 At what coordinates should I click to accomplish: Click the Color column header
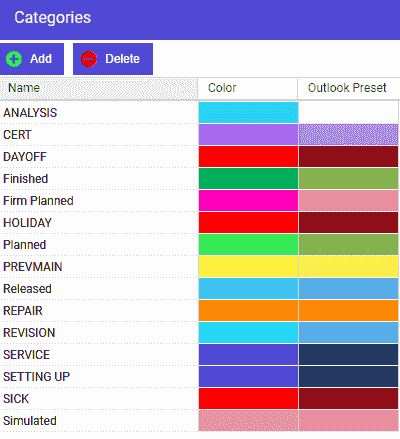[248, 88]
